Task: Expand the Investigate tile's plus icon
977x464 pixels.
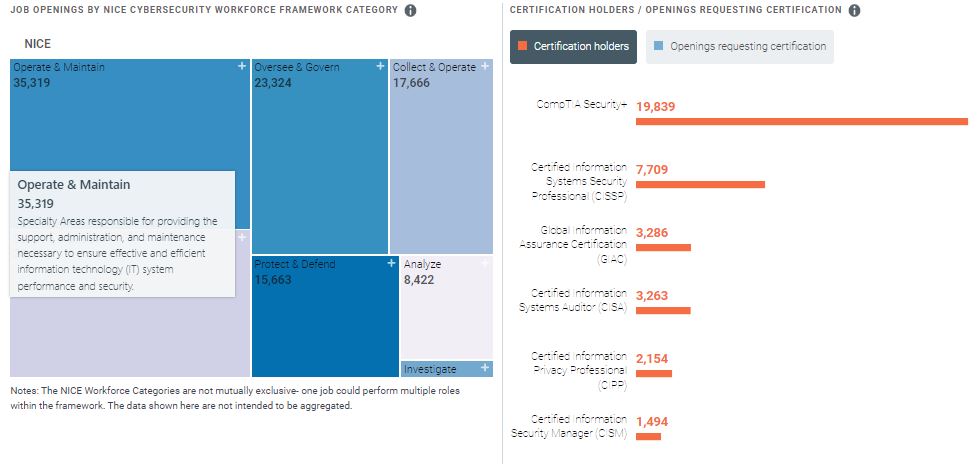Action: pos(485,368)
